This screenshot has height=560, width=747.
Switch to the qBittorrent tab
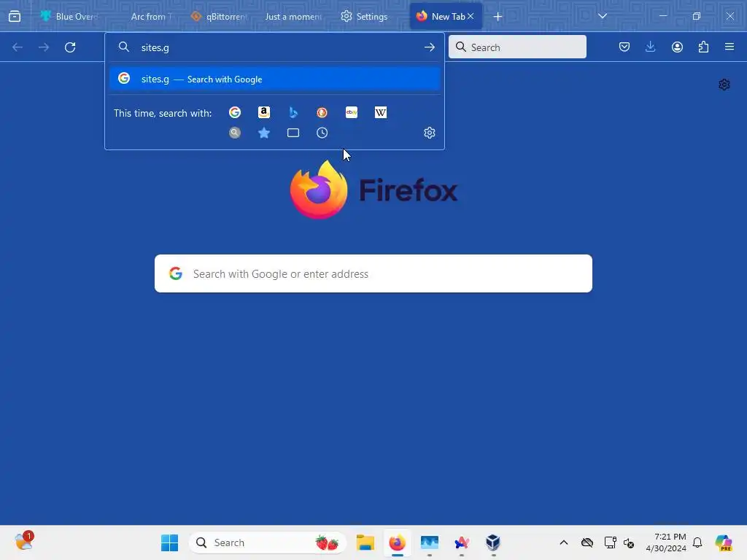click(x=219, y=16)
